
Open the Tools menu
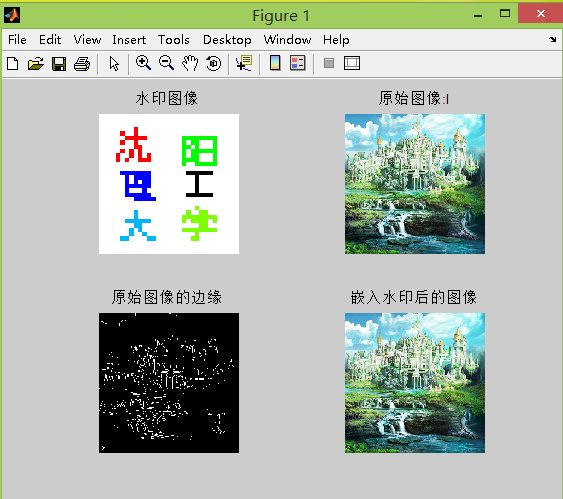tap(173, 39)
